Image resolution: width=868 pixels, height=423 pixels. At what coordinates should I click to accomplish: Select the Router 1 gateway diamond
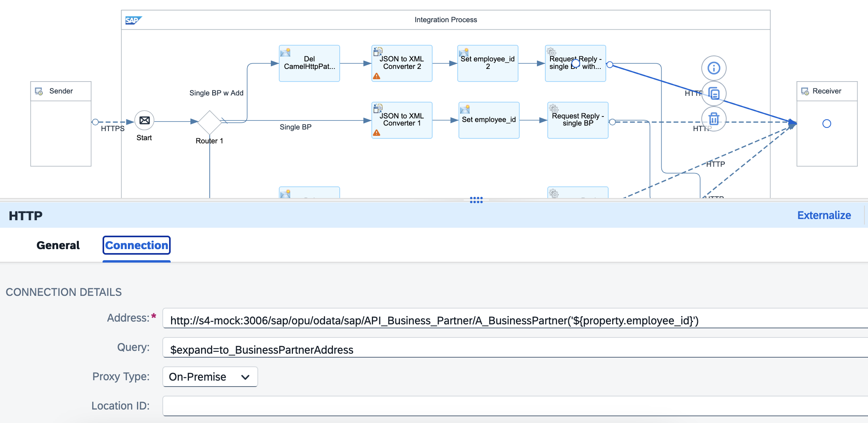pos(209,122)
